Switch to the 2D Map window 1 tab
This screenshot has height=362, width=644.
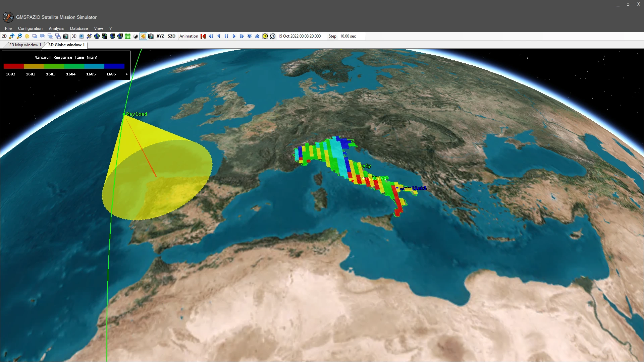[x=24, y=45]
